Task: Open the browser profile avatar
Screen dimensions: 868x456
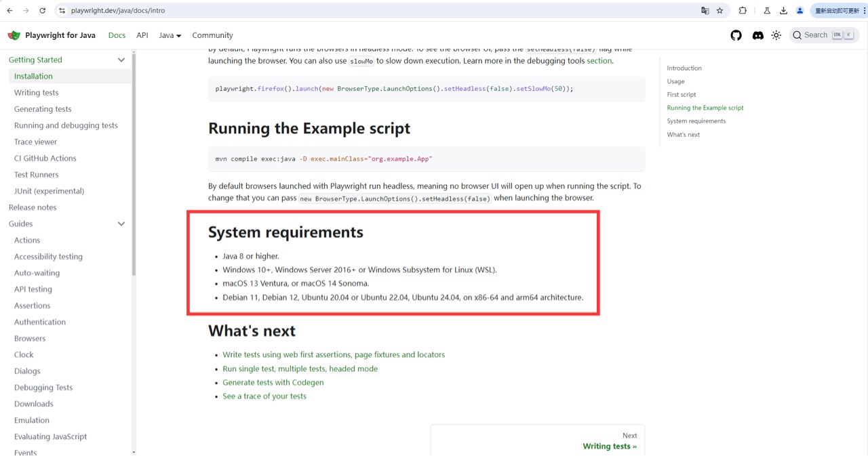Action: coord(800,11)
